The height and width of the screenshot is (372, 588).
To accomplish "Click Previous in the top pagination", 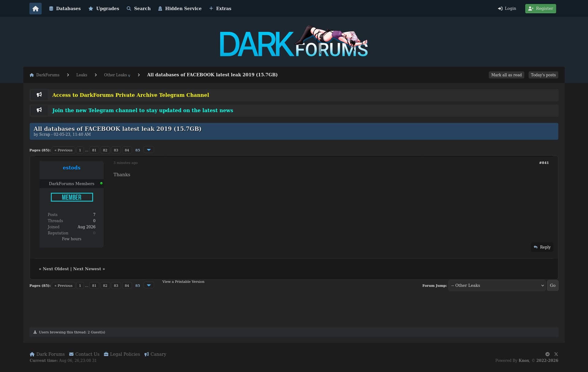I will 63,150.
